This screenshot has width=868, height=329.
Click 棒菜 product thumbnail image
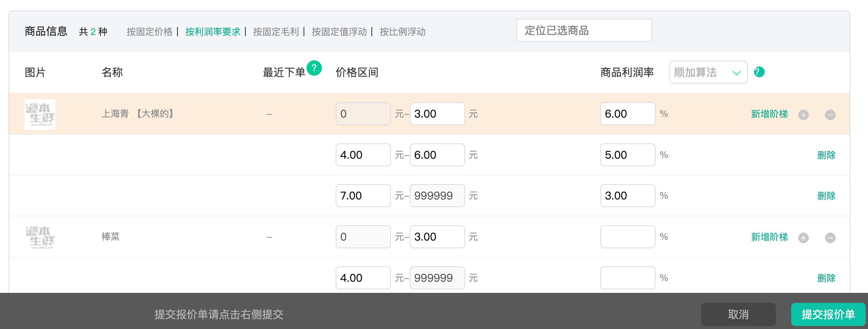40,237
